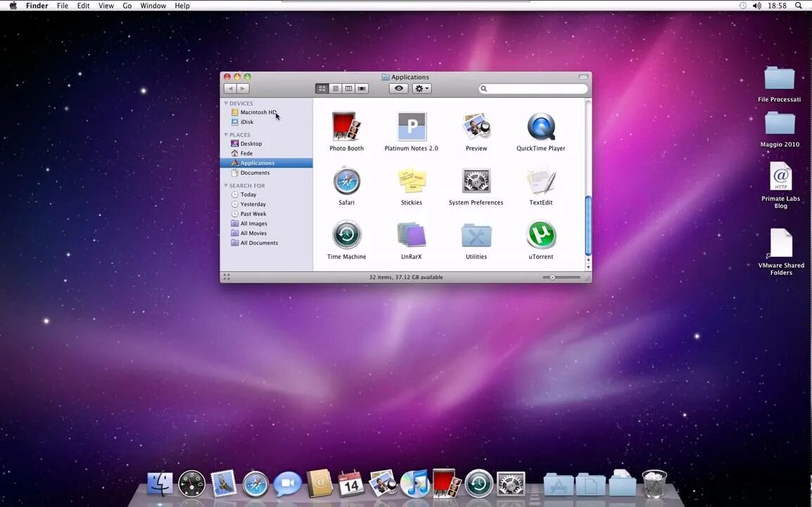Open Dashboard from the Dock
Screen dimensions: 812x507
[191, 484]
